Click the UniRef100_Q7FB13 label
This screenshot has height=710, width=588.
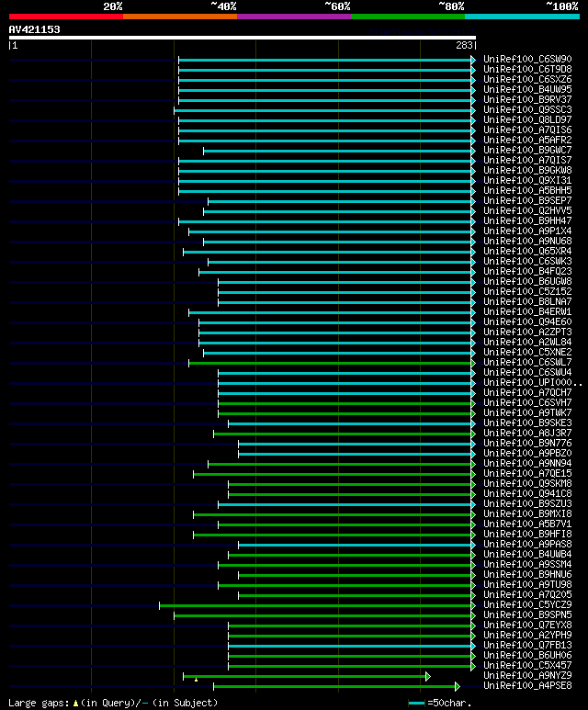[x=527, y=646]
